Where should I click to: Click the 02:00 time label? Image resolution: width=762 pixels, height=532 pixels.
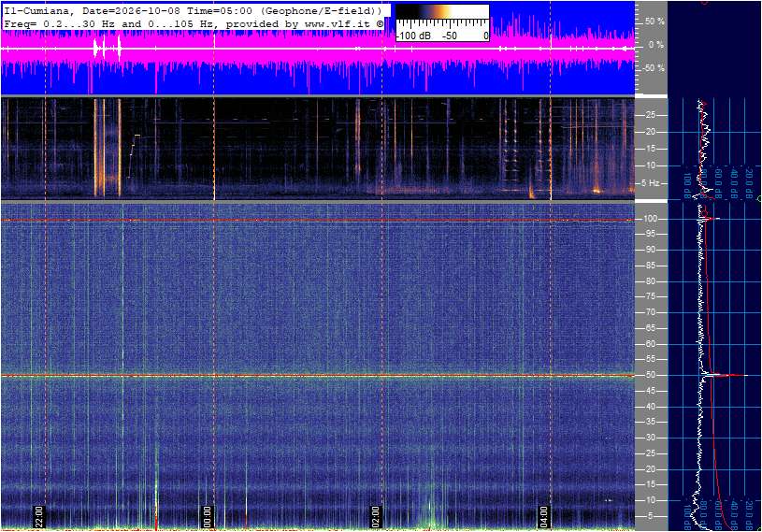tap(375, 516)
